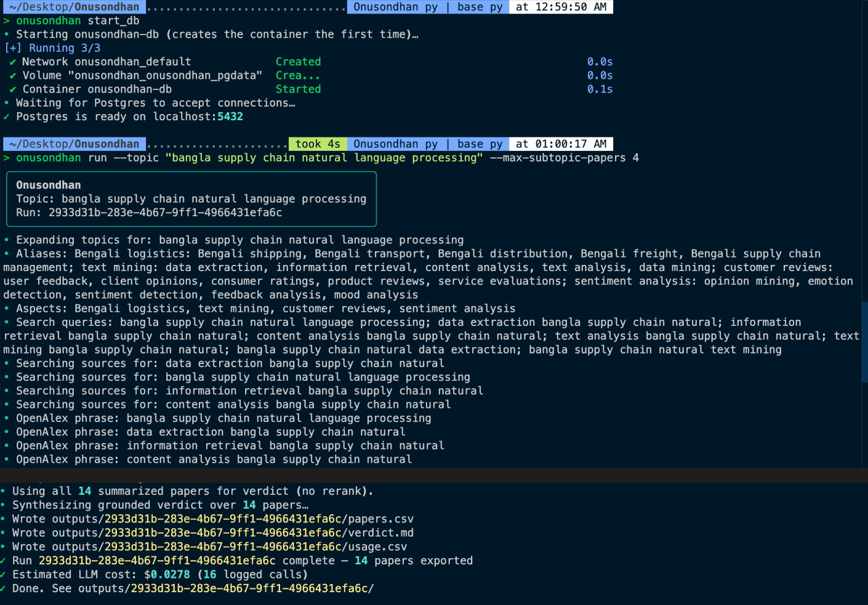
Task: Click 'Searching sources for: data extraction' line
Action: click(230, 363)
